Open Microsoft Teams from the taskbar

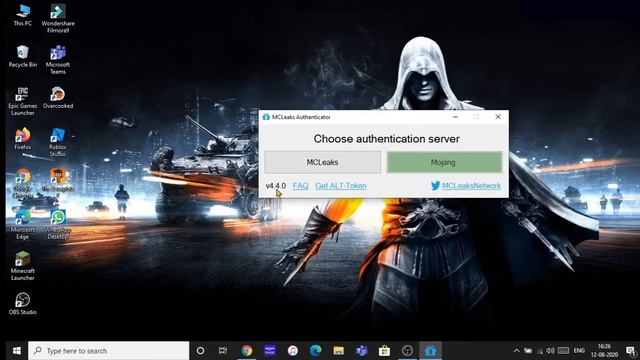[x=362, y=351]
